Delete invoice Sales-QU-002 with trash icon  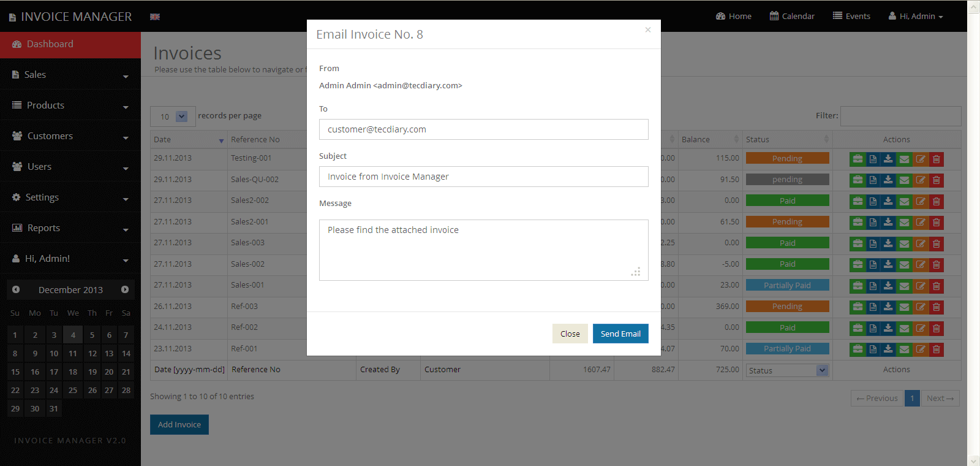[937, 180]
